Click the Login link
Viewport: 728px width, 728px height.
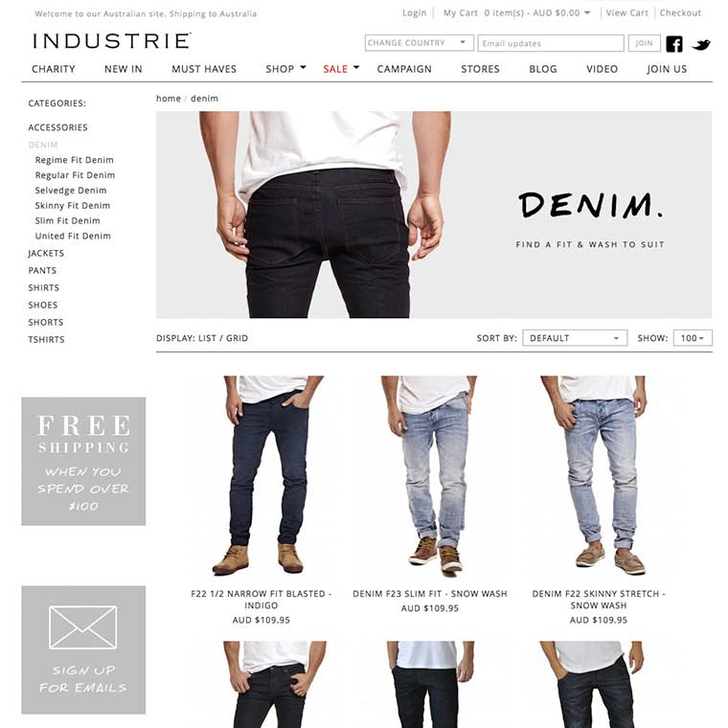[x=414, y=13]
